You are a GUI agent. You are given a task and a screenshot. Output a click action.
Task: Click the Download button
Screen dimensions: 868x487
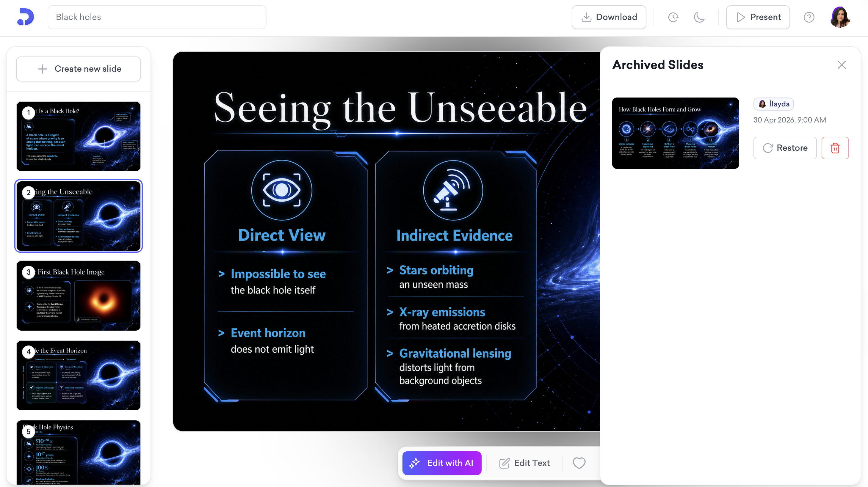click(x=609, y=17)
